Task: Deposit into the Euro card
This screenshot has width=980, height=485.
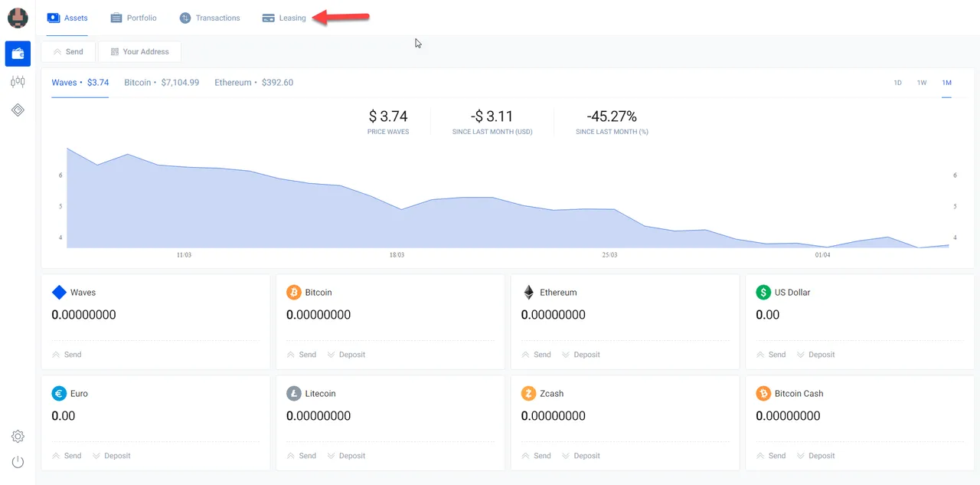Action: (112, 456)
